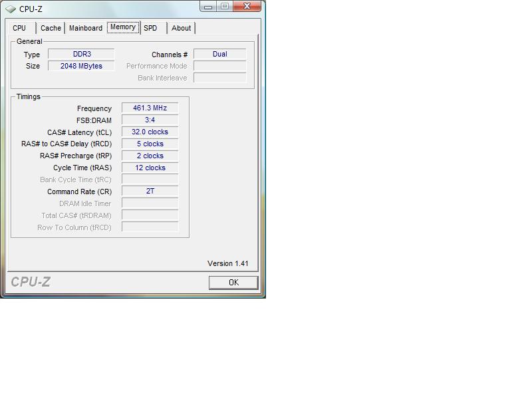The width and height of the screenshot is (532, 399).
Task: Click the empty Bank Cycle Time field
Action: click(x=150, y=180)
